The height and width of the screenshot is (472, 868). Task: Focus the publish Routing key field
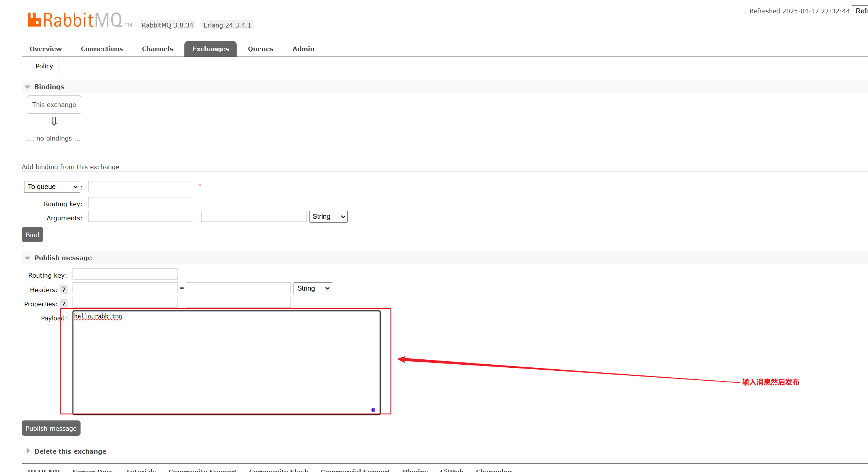(125, 274)
